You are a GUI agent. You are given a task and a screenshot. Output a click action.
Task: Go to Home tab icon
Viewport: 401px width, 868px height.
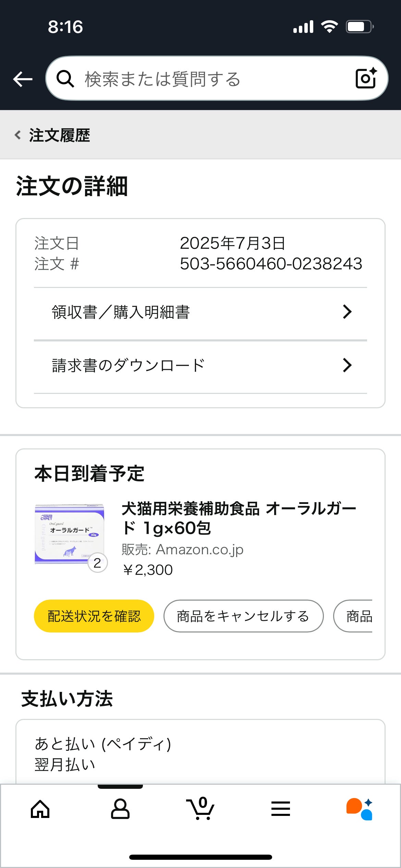(x=40, y=809)
